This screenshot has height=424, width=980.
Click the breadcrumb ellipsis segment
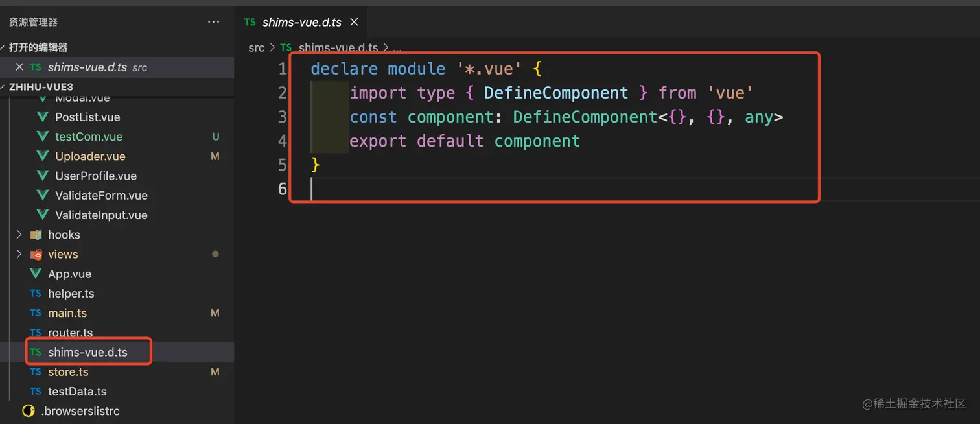pos(397,48)
